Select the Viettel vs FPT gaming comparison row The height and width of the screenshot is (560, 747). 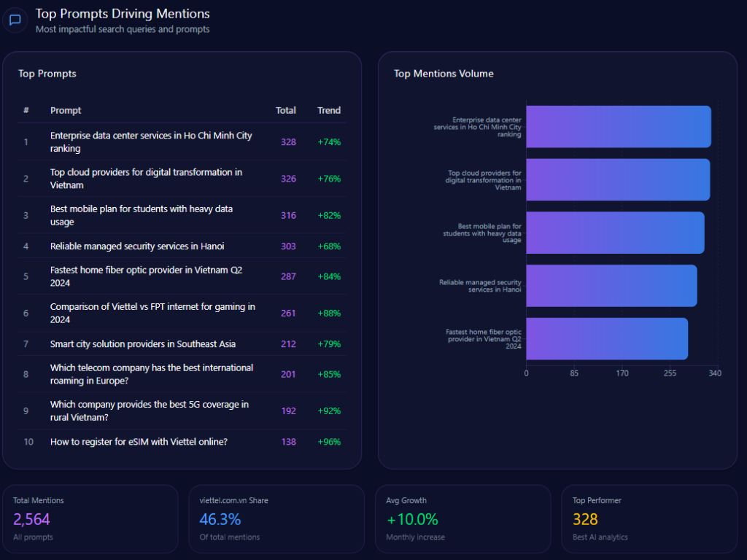(152, 313)
